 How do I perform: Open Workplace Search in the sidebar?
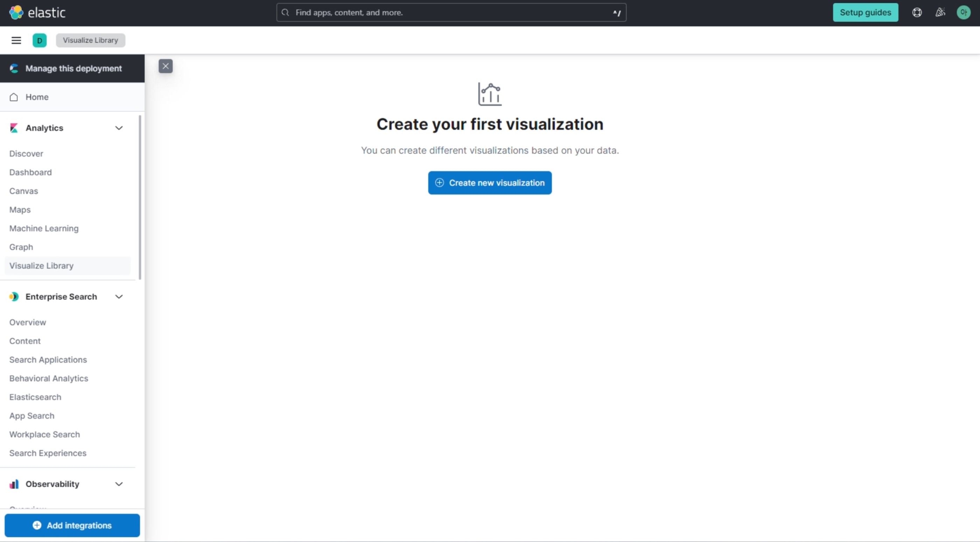(x=44, y=434)
